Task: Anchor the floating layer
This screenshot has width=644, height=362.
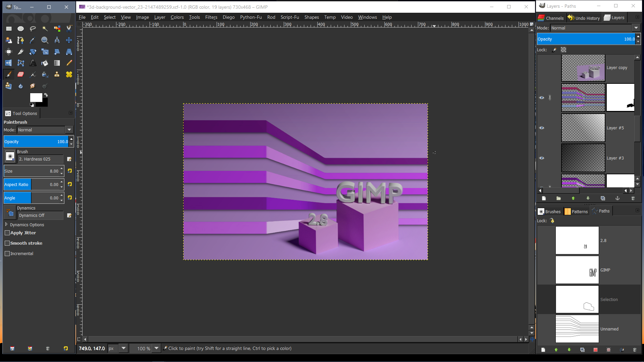Action: [x=618, y=198]
